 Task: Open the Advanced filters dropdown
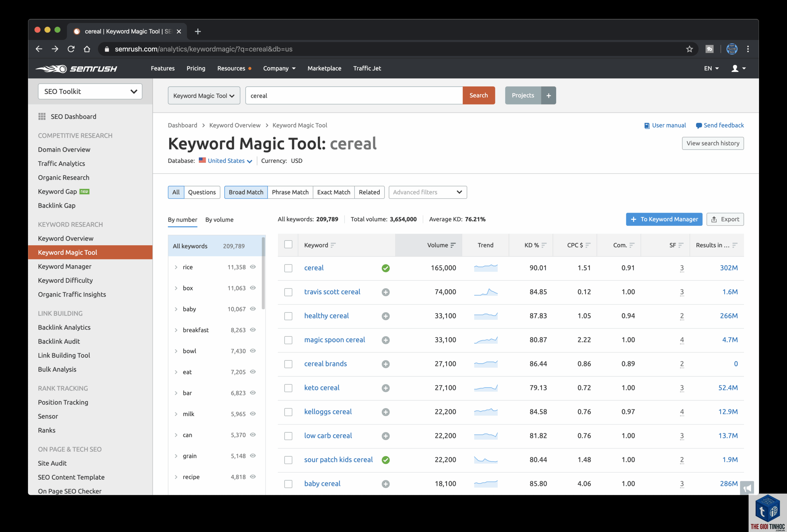(428, 192)
